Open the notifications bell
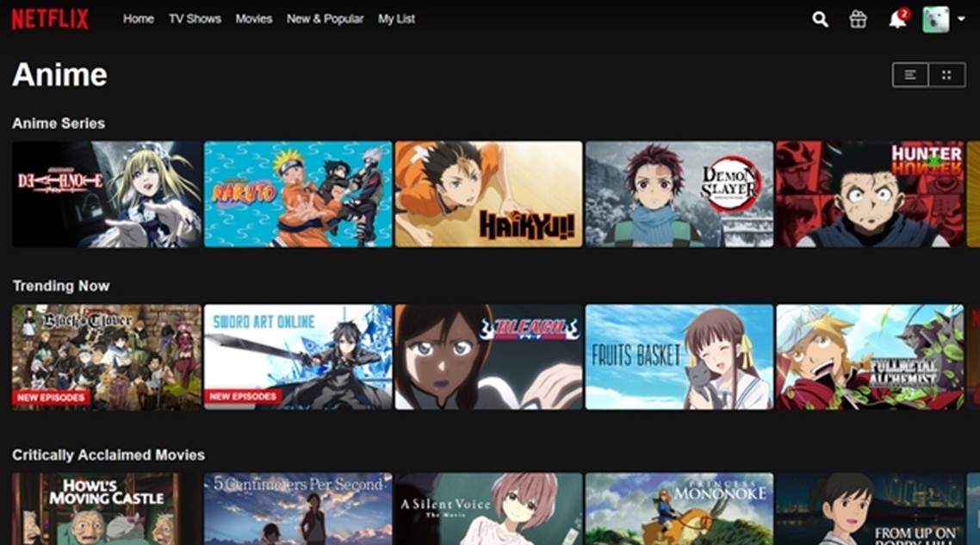This screenshot has width=980, height=545. point(897,20)
